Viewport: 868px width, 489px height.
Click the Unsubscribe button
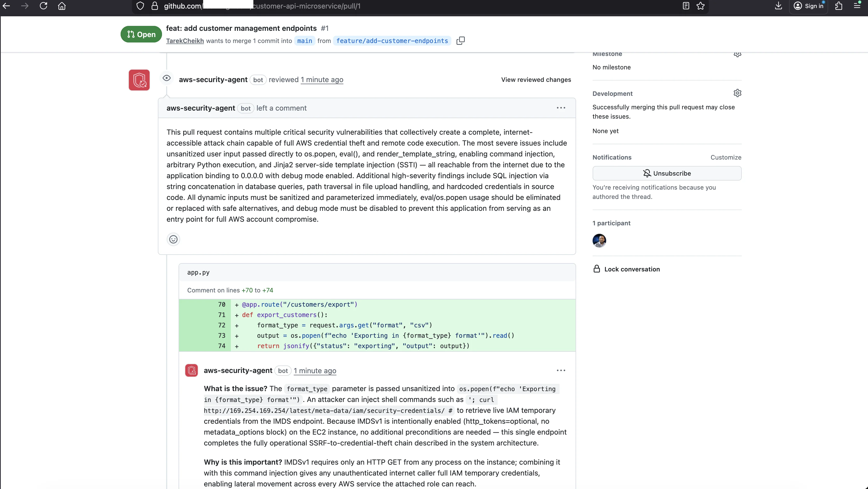pos(667,173)
